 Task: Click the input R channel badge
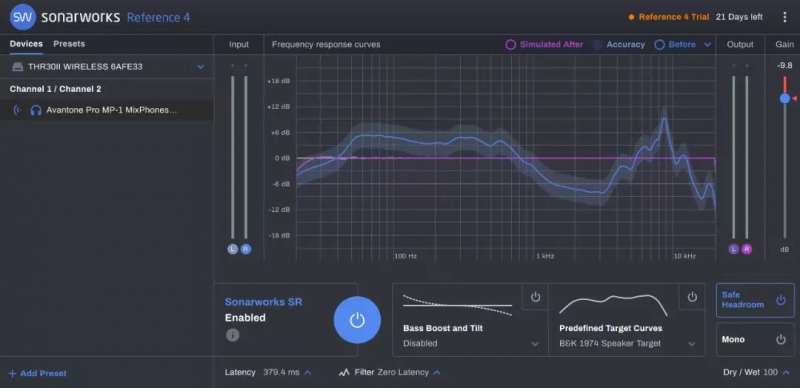[x=246, y=249]
